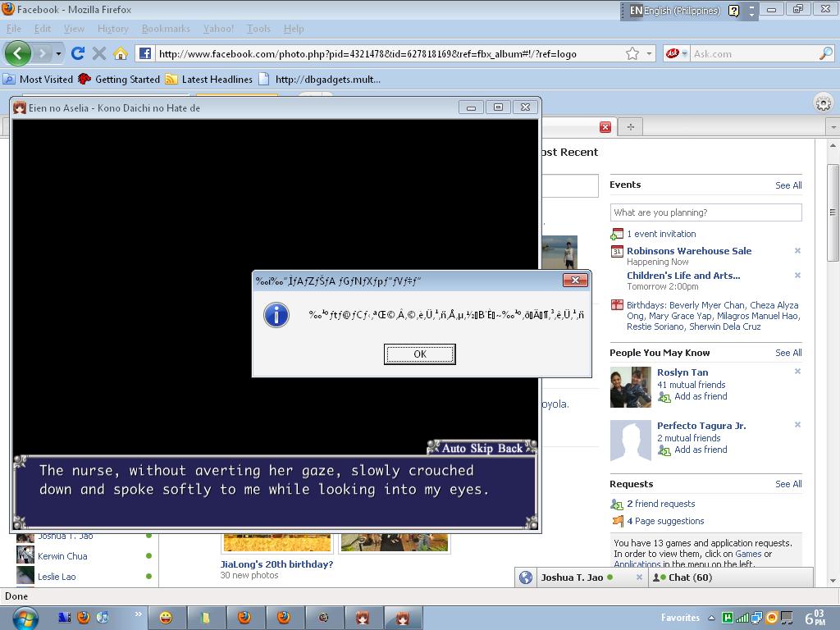The width and height of the screenshot is (840, 630).
Task: Add Roslyn Tan as friend
Action: click(x=701, y=396)
